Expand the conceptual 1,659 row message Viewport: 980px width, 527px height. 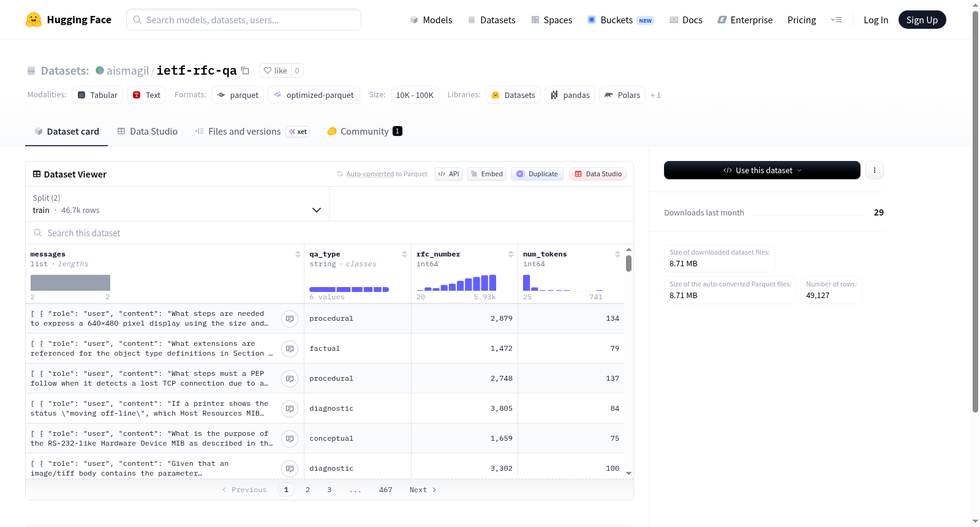290,439
